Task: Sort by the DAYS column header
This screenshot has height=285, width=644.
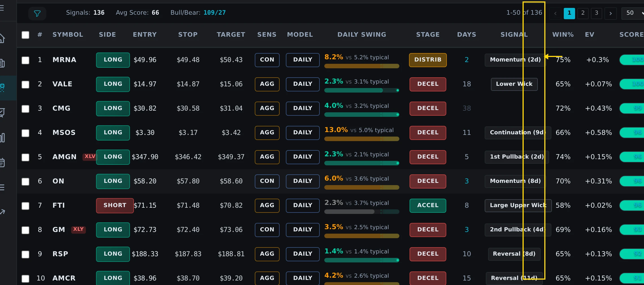Action: point(467,34)
